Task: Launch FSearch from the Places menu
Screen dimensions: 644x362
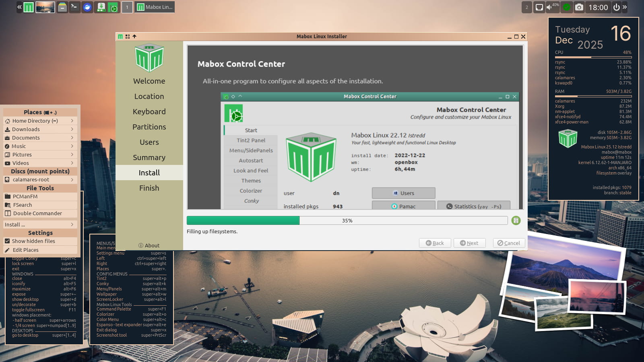Action: [x=22, y=205]
